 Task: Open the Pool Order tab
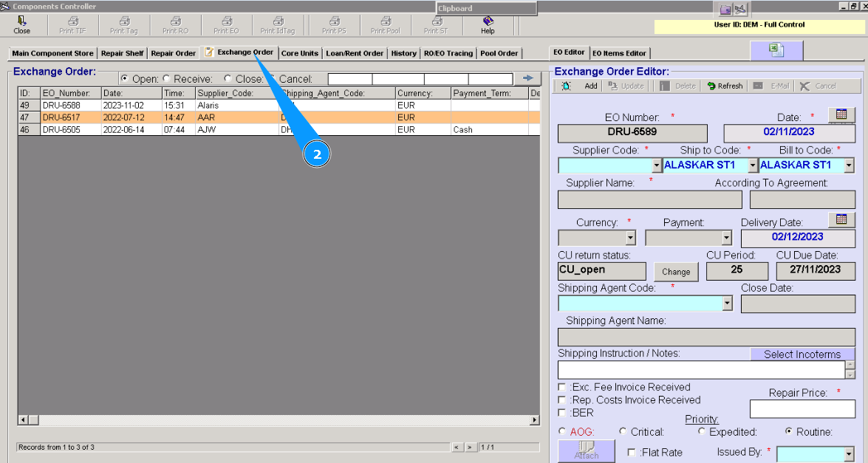[499, 53]
